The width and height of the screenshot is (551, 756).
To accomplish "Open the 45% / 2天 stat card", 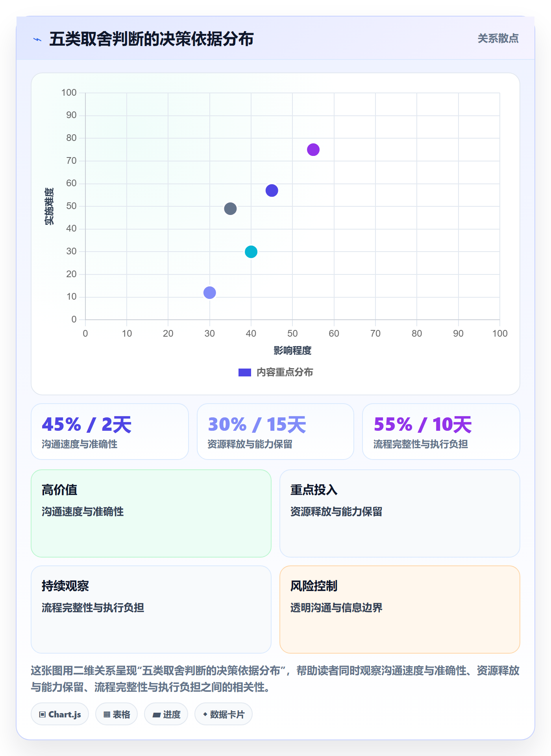I will pos(110,432).
